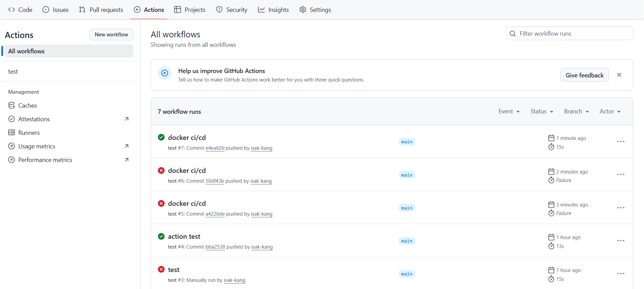Open the options menu for run test #7
Screen dimensions: 644x289
(x=621, y=142)
